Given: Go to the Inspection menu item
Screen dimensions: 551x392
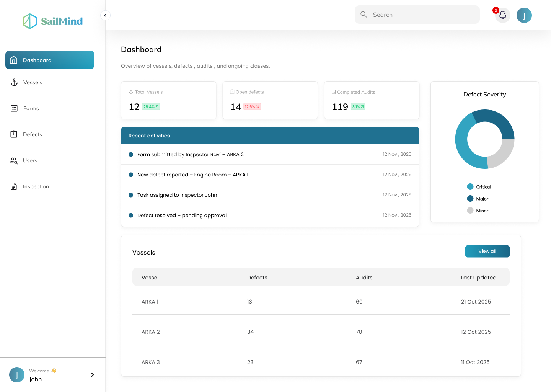Looking at the screenshot, I should (x=36, y=186).
